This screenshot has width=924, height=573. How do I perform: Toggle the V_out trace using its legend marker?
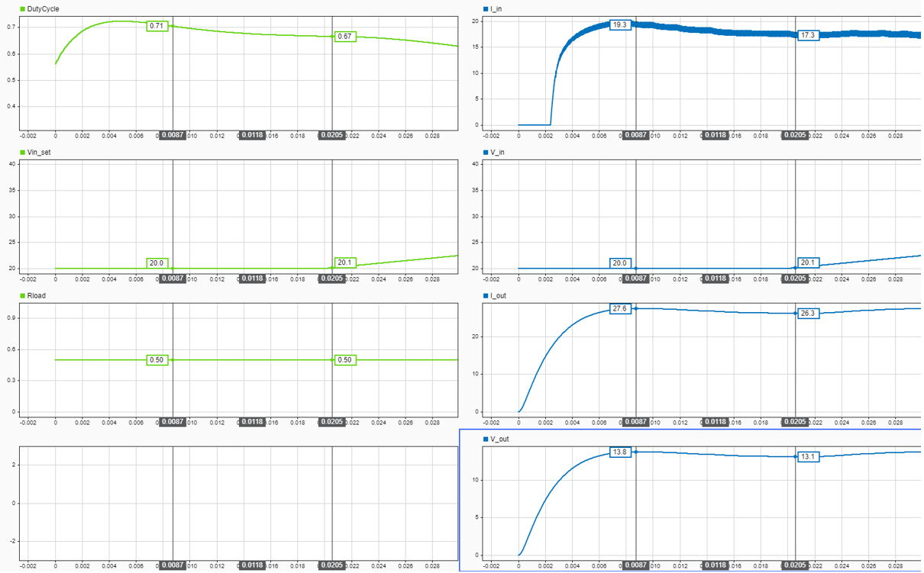(x=484, y=439)
